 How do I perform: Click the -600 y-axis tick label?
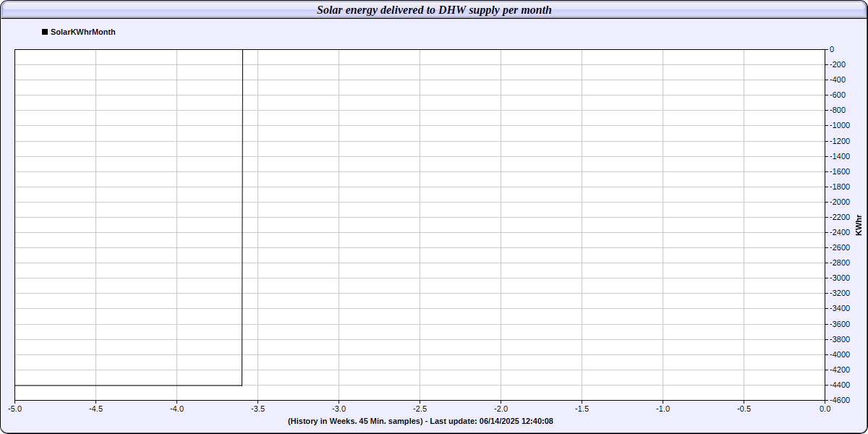pos(838,95)
